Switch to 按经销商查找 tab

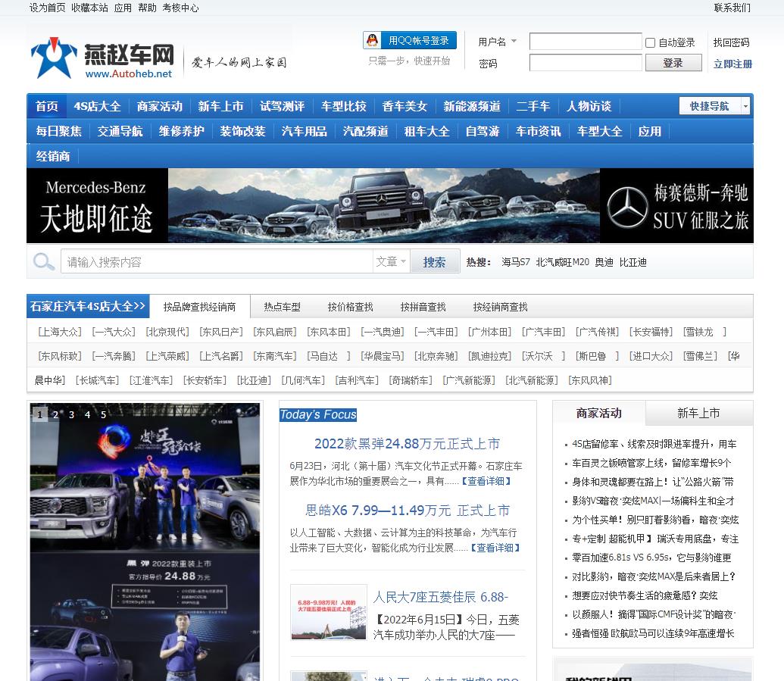coord(500,307)
